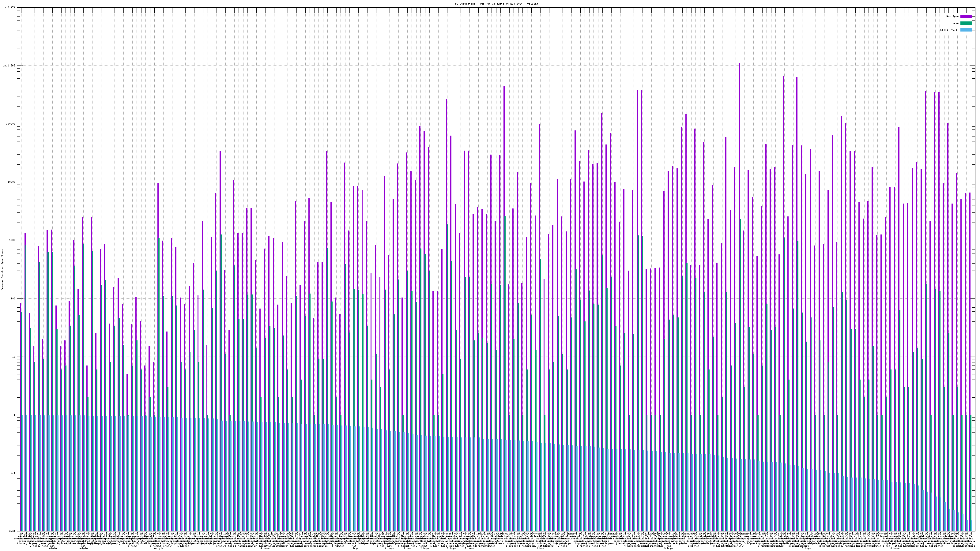This screenshot has width=980, height=551.
Task: Click the 'Message Count or Spam Score' axis title
Action: [x=2, y=270]
